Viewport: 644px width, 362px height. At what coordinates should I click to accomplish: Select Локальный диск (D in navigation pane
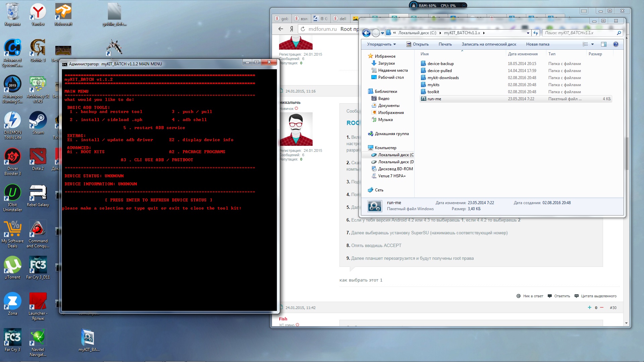coord(395,162)
